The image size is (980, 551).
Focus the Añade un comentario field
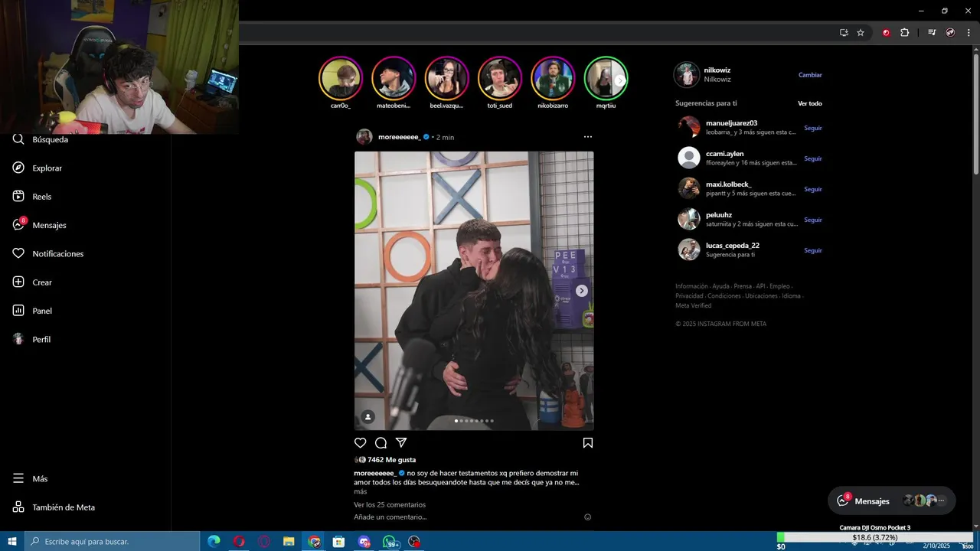pos(465,517)
